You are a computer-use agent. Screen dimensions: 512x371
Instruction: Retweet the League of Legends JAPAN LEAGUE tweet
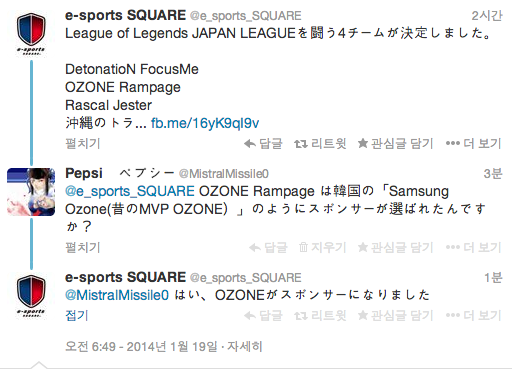320,144
